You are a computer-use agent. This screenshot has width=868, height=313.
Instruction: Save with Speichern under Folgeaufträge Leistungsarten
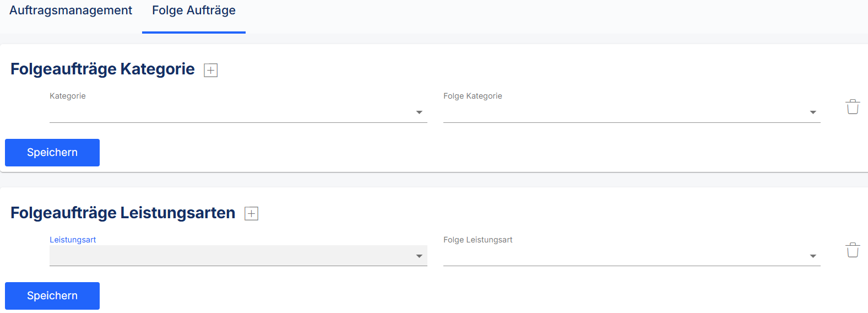52,296
